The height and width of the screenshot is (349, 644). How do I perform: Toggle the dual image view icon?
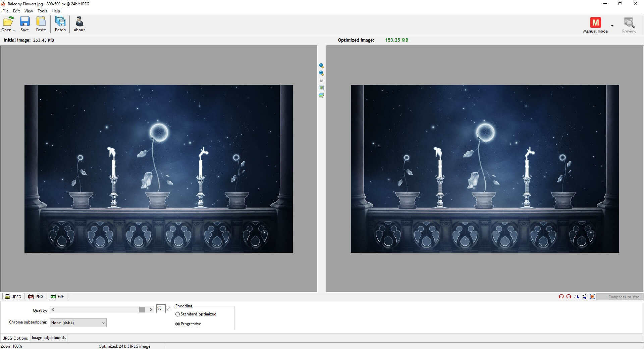pos(321,95)
